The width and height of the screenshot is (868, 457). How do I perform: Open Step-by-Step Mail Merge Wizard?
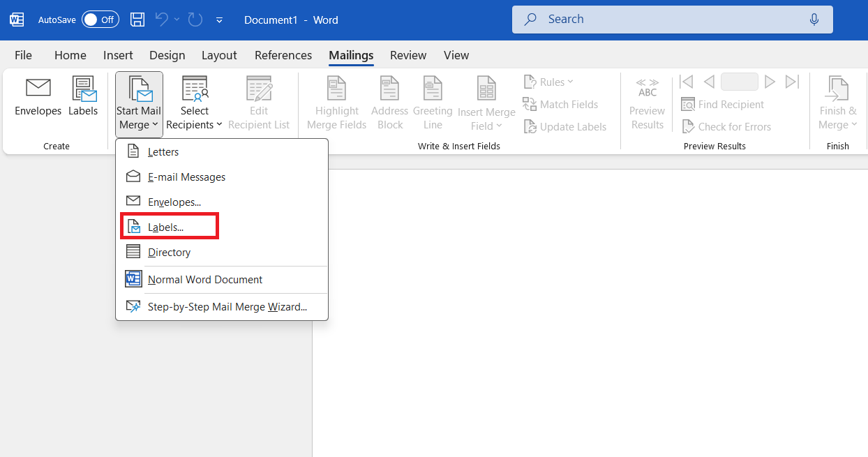click(222, 307)
